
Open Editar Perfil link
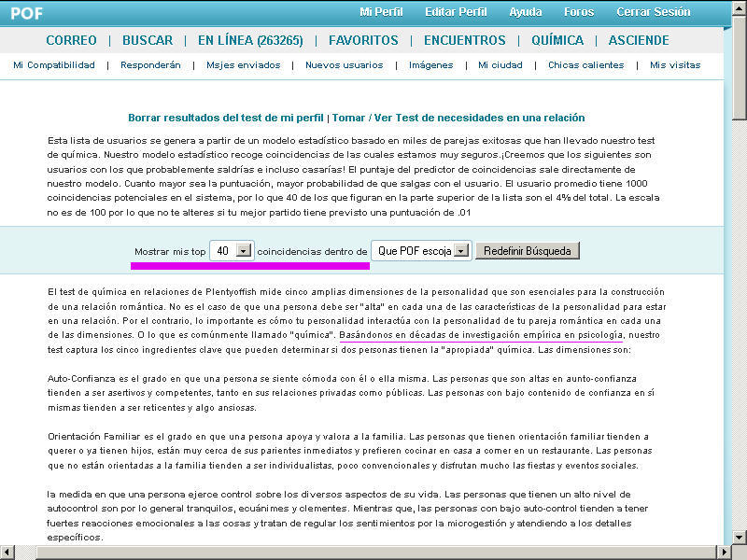(x=456, y=12)
